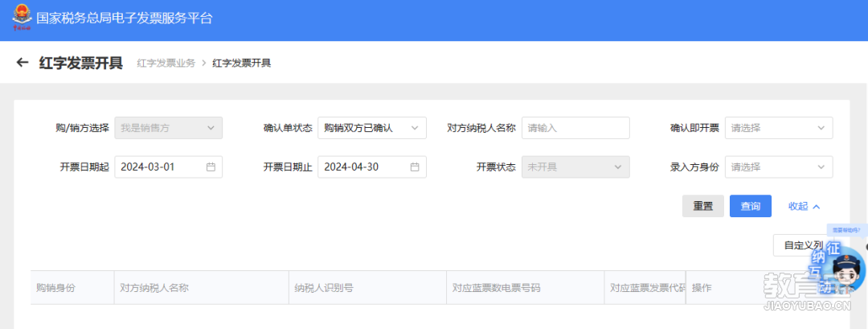Click the 自定义列 button
The image size is (868, 329).
point(803,245)
